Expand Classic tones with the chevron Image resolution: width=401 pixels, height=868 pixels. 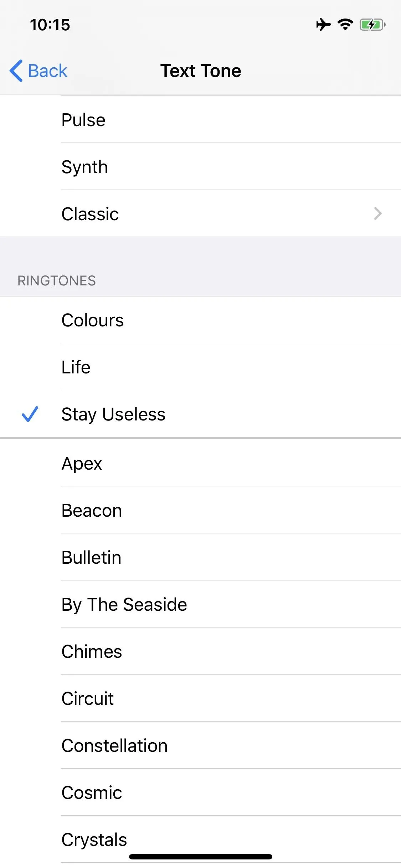(x=378, y=213)
